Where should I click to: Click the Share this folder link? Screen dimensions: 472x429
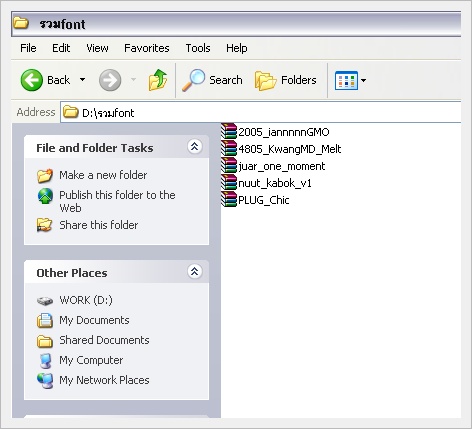pyautogui.click(x=99, y=225)
